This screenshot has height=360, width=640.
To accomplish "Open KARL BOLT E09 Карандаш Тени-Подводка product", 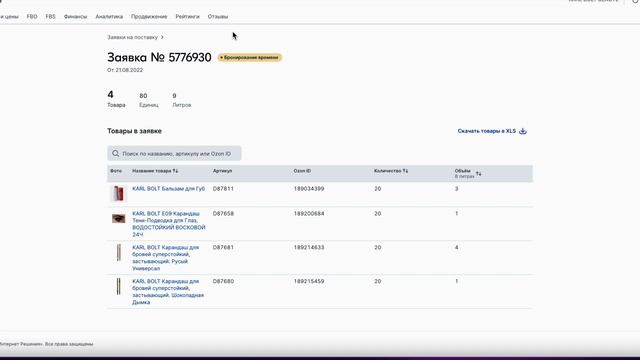I will 169,224.
